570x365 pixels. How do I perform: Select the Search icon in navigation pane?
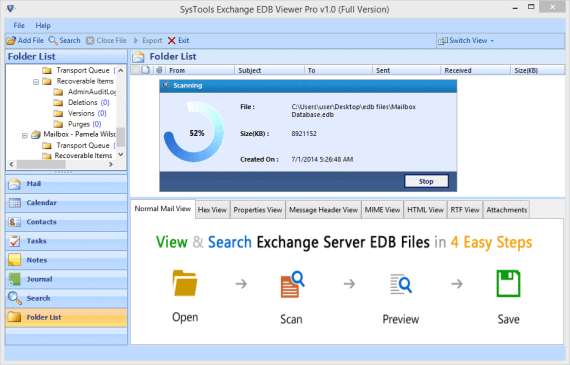tap(15, 298)
